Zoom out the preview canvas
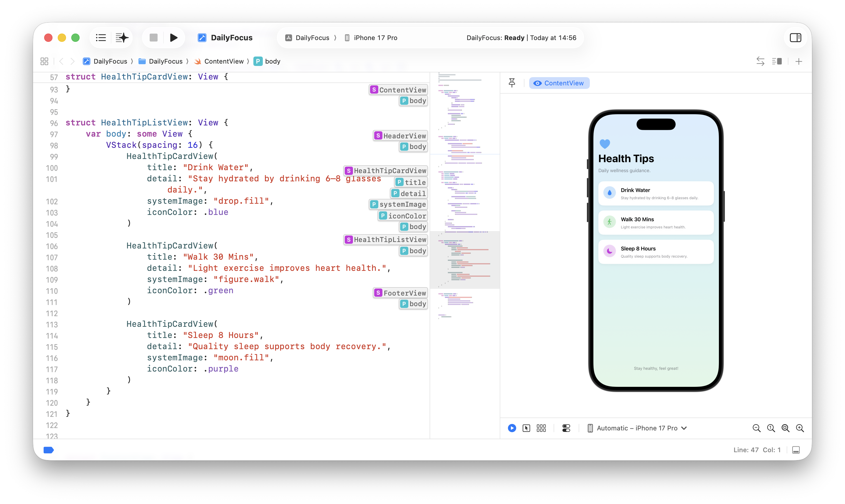The width and height of the screenshot is (845, 504). (x=756, y=428)
